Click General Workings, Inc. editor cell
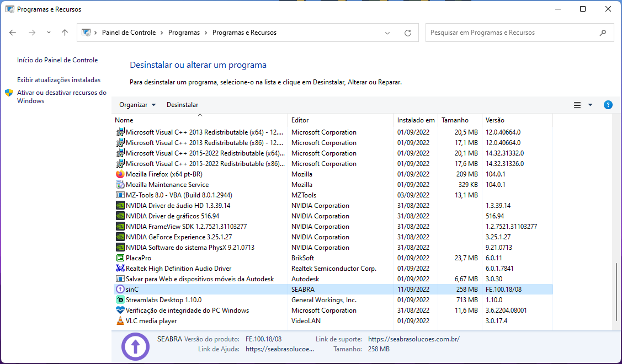 pyautogui.click(x=324, y=300)
